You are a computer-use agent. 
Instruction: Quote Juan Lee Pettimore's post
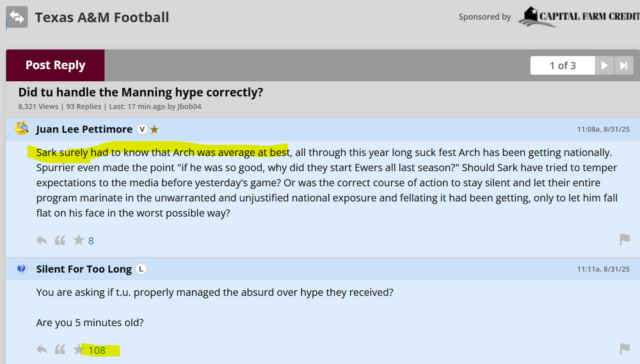60,241
